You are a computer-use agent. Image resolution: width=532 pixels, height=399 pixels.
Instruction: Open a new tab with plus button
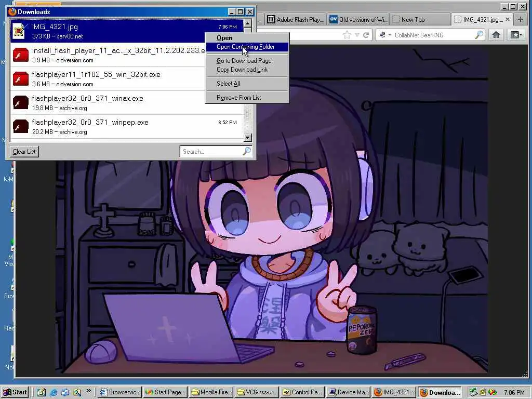point(521,19)
